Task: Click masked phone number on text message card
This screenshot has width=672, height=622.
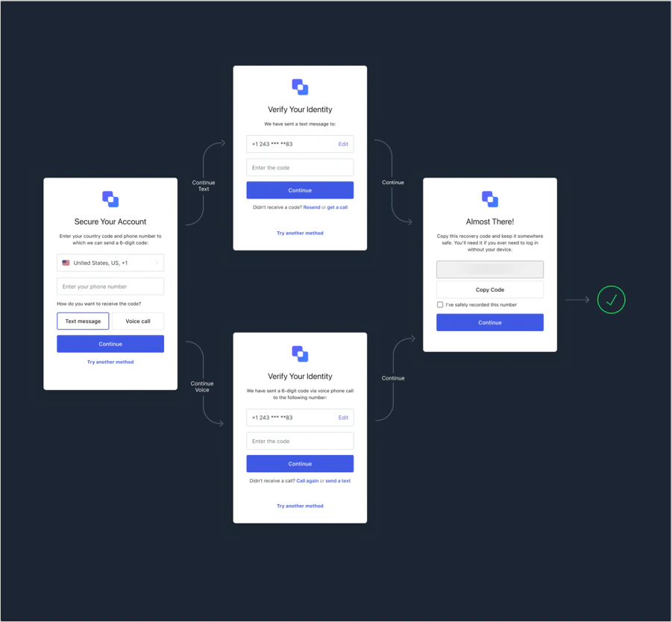Action: (272, 144)
